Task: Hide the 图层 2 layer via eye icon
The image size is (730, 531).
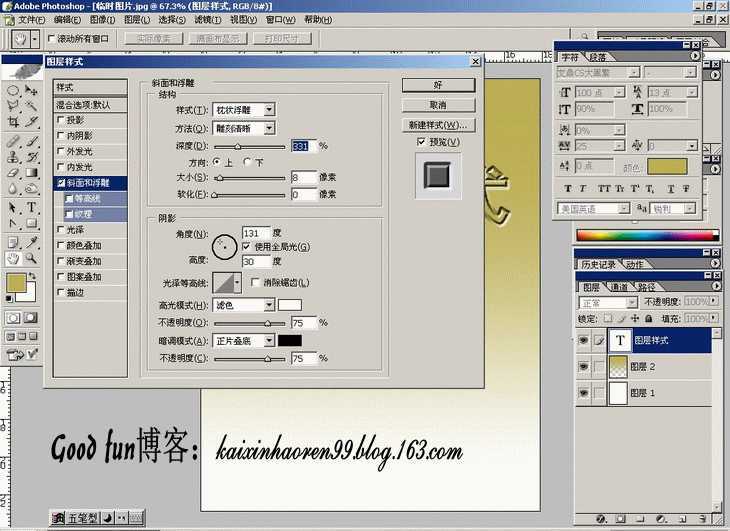Action: pos(584,367)
